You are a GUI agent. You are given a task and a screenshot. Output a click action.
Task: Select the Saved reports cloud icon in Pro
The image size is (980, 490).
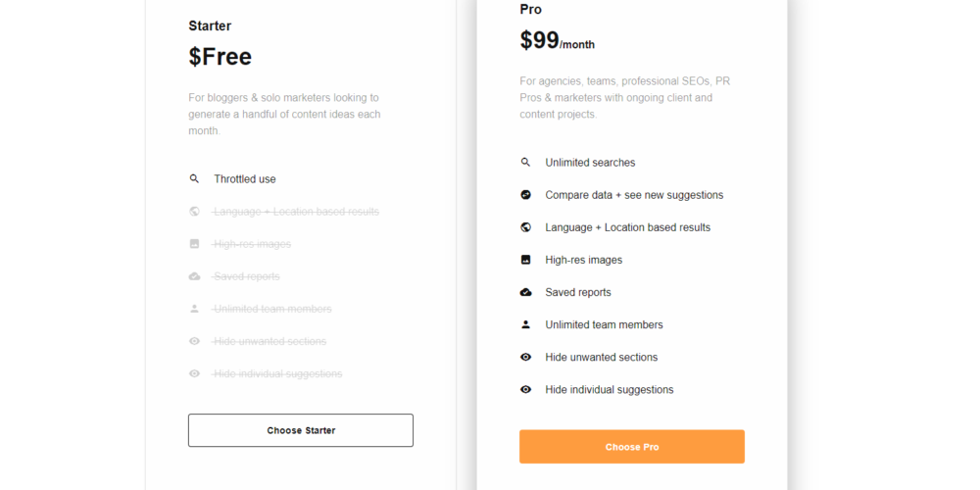525,292
